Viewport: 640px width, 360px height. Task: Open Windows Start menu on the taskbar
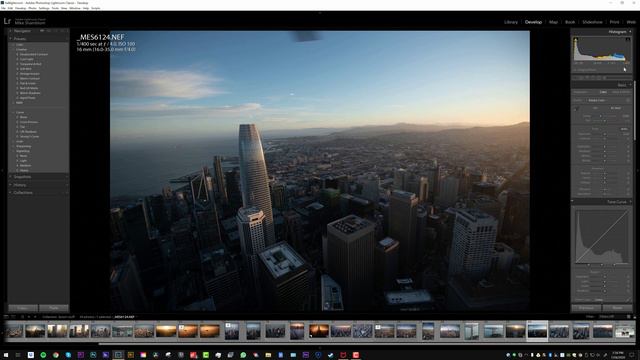pyautogui.click(x=6, y=355)
